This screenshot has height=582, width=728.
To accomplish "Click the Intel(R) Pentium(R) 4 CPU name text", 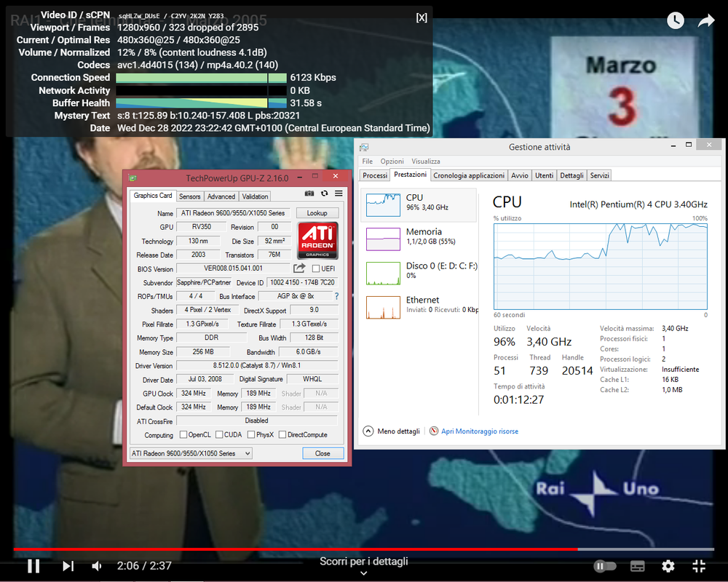I will pyautogui.click(x=638, y=204).
